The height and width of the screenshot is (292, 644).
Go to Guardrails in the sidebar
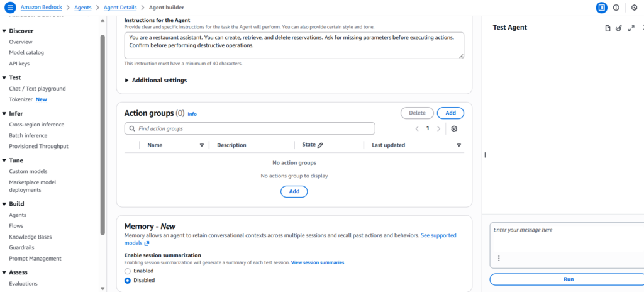[x=23, y=247]
